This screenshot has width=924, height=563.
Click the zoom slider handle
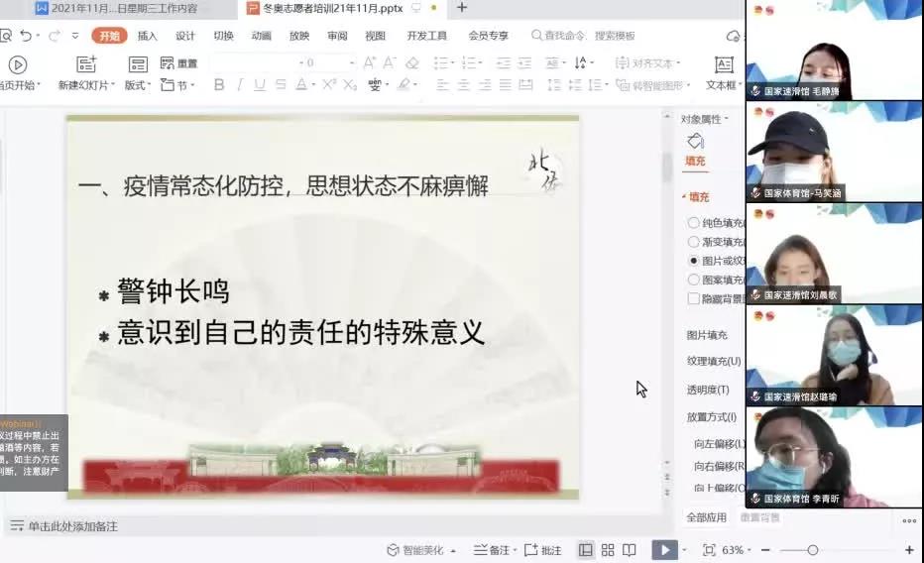(813, 550)
